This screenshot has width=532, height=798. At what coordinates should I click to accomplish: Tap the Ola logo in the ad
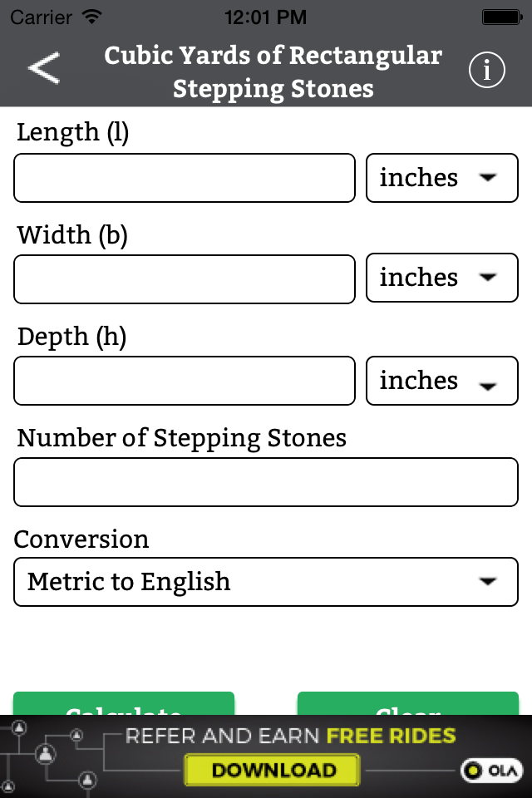click(x=491, y=771)
